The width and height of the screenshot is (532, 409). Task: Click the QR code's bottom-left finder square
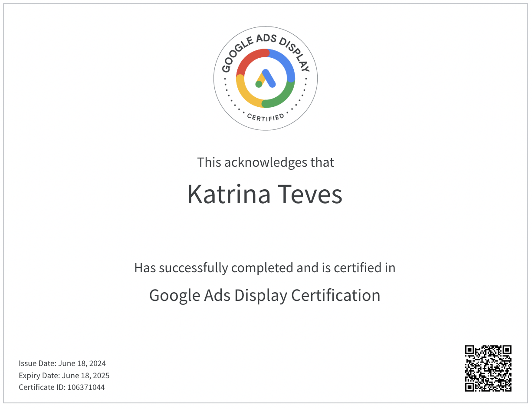[x=470, y=386]
